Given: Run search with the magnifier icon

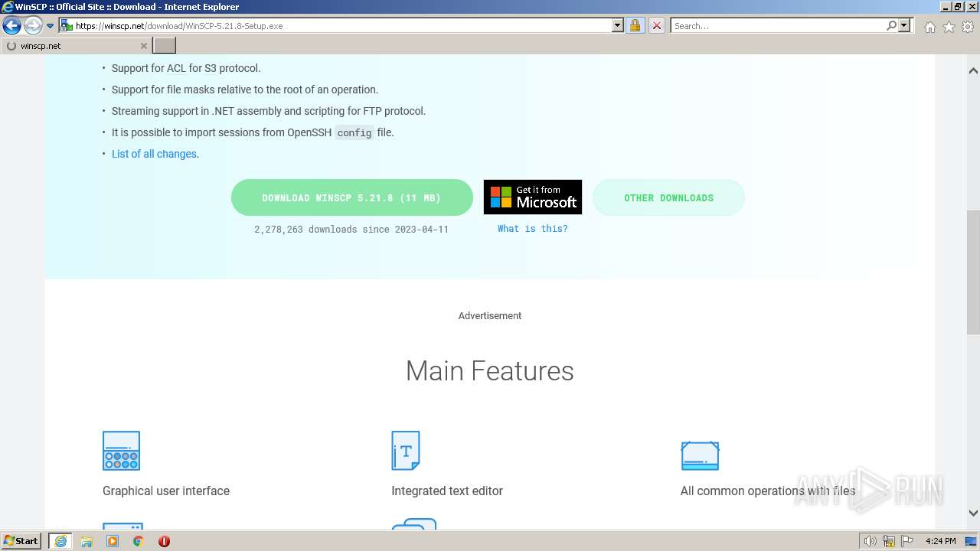Looking at the screenshot, I should (x=891, y=25).
